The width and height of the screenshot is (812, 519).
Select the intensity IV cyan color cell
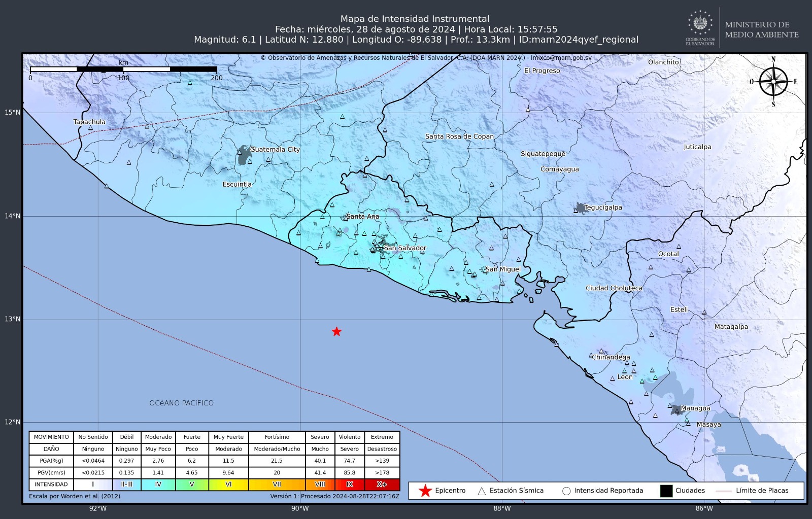[158, 485]
